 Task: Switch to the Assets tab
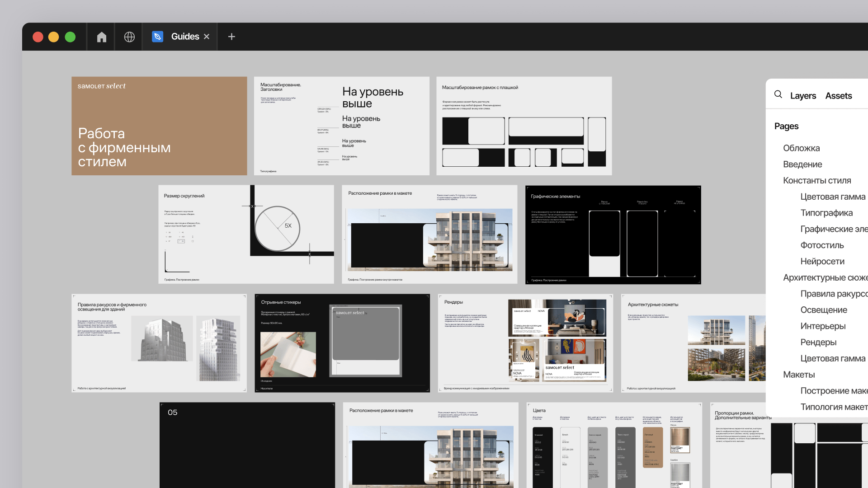click(x=838, y=96)
